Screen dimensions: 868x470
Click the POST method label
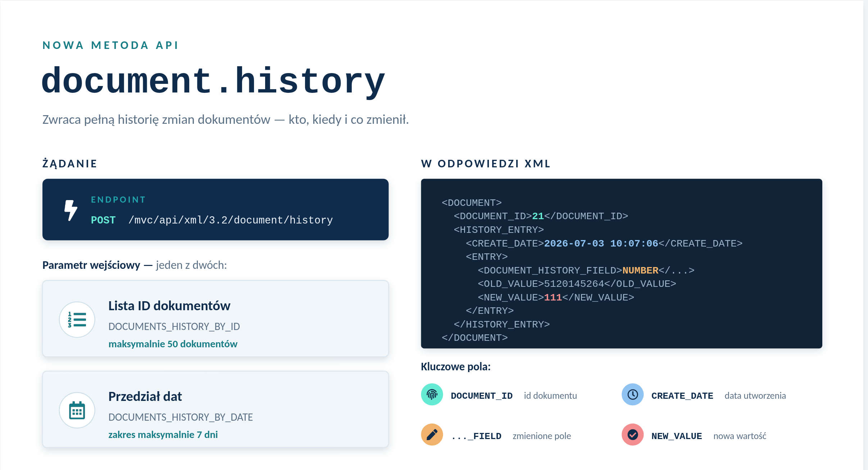103,220
